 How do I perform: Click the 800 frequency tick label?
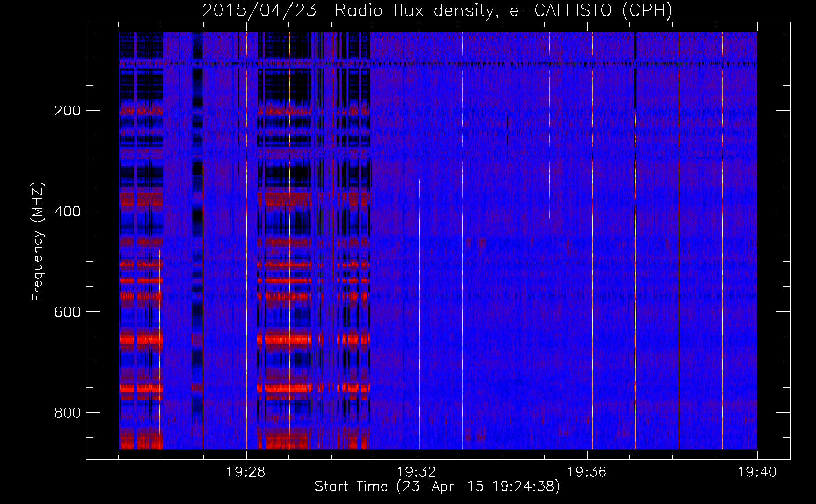[x=68, y=413]
